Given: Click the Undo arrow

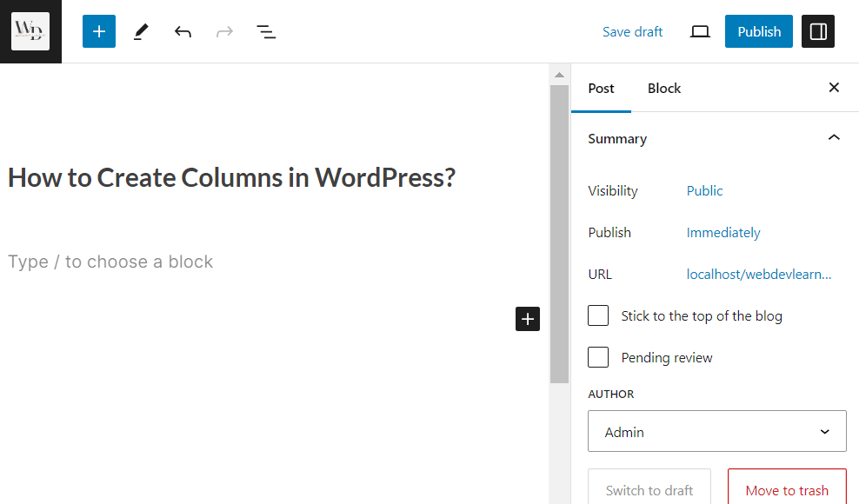Looking at the screenshot, I should click(x=183, y=32).
